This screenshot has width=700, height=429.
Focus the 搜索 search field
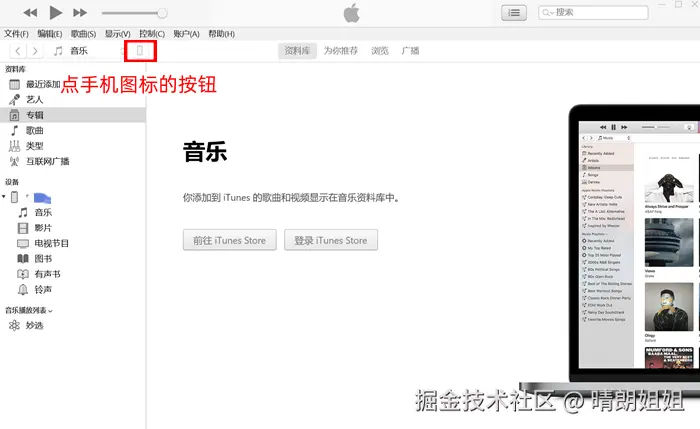click(593, 12)
